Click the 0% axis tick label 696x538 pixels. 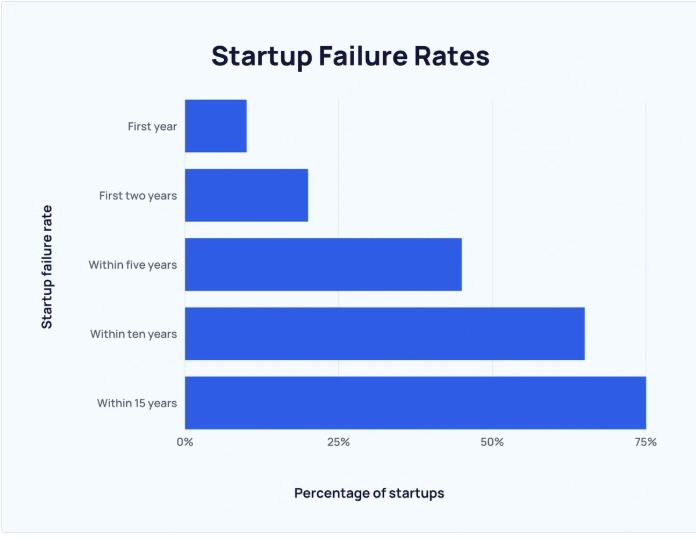click(185, 441)
